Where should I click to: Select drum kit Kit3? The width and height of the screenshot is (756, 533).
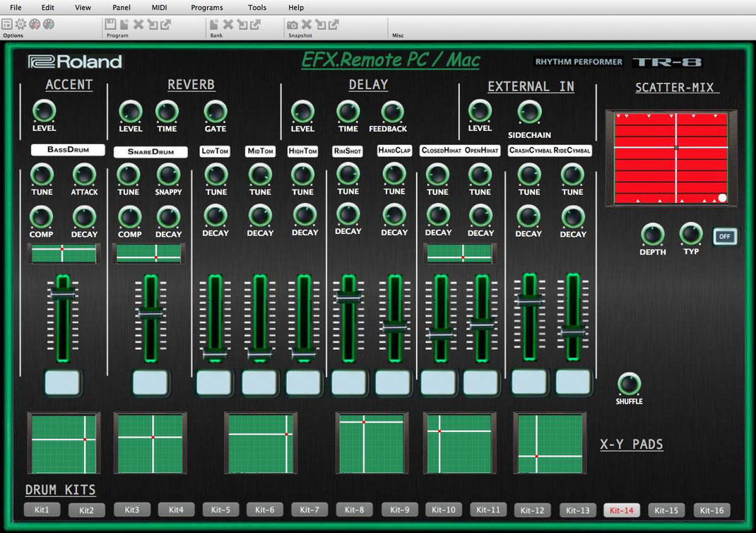[x=131, y=510]
